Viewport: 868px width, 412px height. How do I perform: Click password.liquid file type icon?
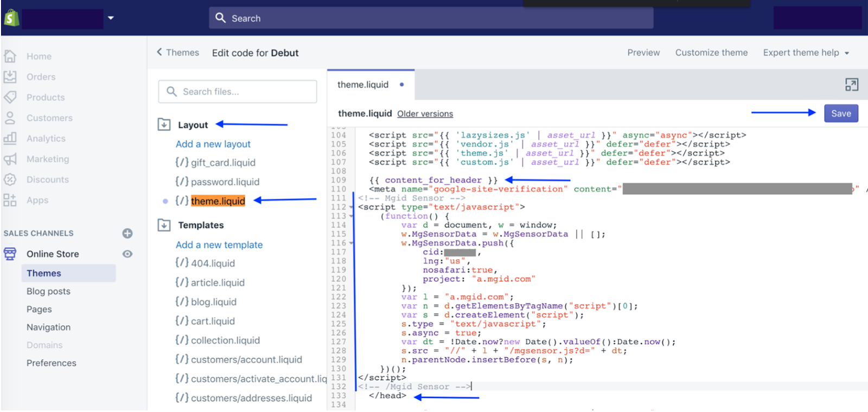[182, 182]
